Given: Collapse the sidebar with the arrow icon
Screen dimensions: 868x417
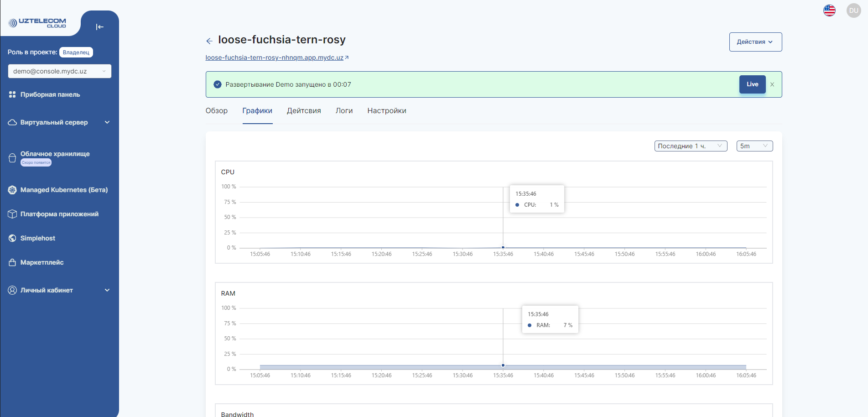Looking at the screenshot, I should click(x=99, y=27).
